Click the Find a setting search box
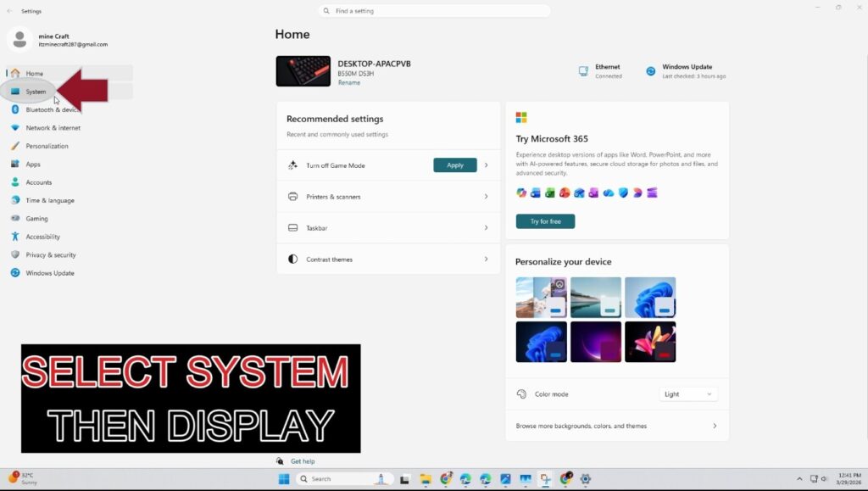Image resolution: width=868 pixels, height=491 pixels. tap(434, 10)
